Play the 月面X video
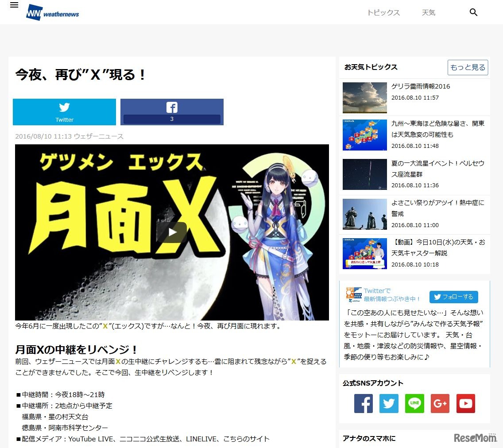This screenshot has width=503, height=448. click(172, 232)
